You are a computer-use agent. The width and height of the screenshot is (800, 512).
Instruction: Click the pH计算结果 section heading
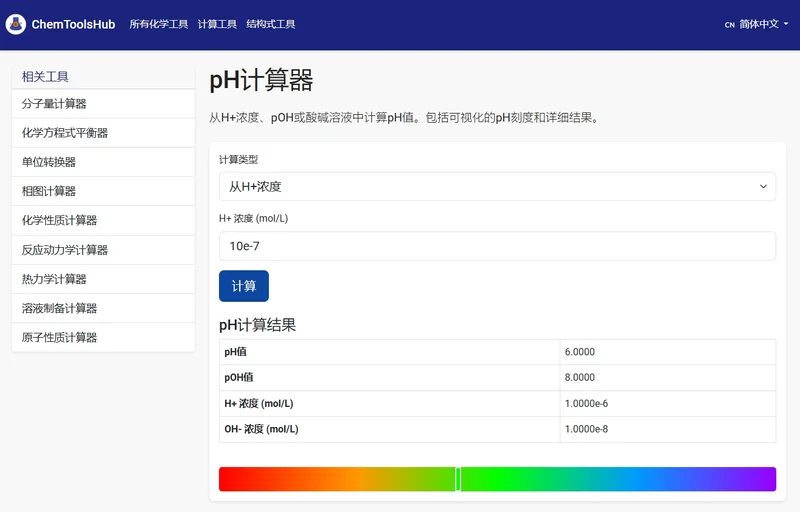tap(258, 325)
